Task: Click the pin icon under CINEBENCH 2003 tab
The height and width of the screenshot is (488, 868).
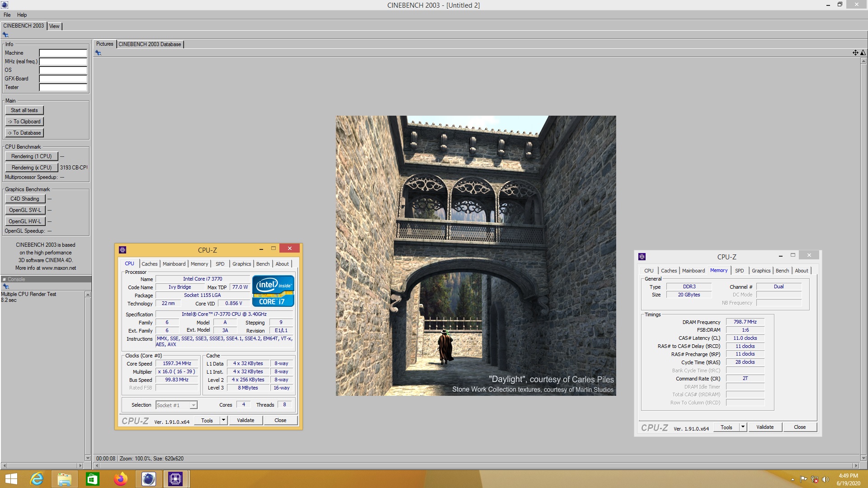Action: tap(5, 35)
